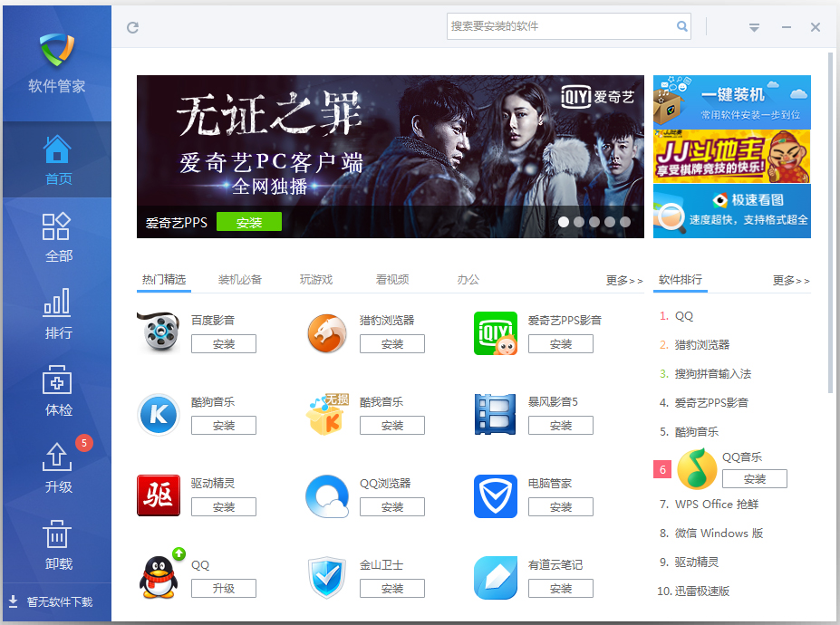The width and height of the screenshot is (840, 625).
Task: Click the QQ浏览器 app icon
Action: tap(327, 496)
